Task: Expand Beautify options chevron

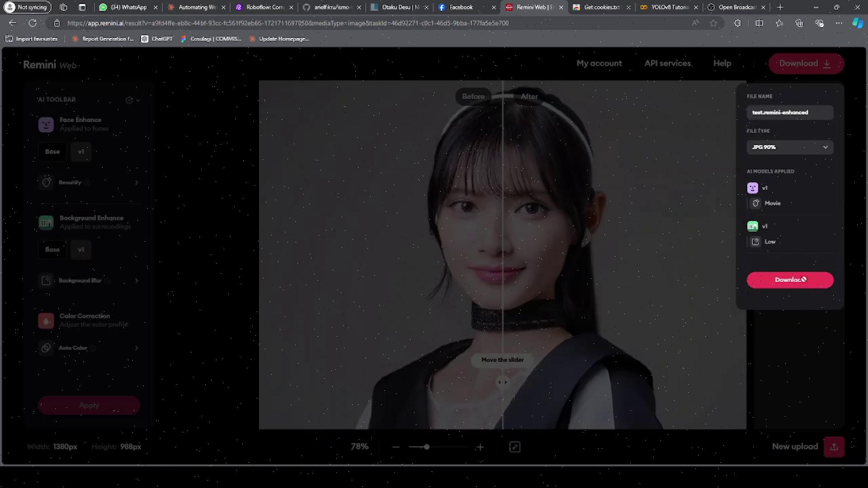Action: 137,183
